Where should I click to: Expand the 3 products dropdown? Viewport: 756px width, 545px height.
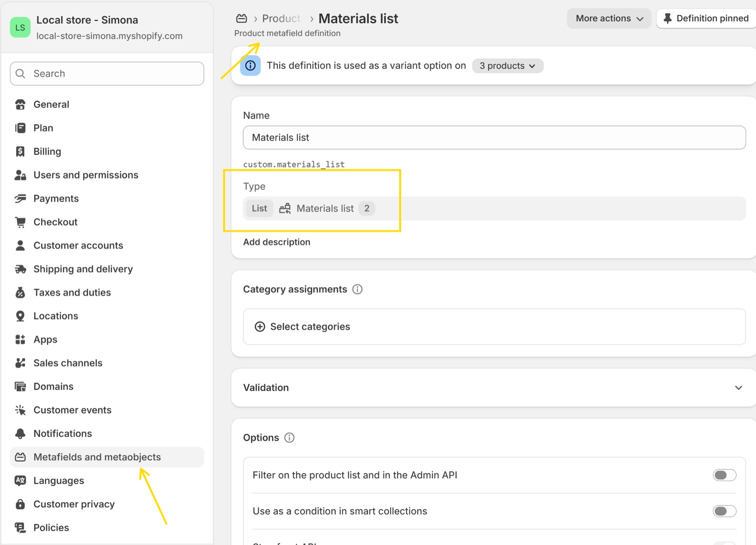point(507,66)
